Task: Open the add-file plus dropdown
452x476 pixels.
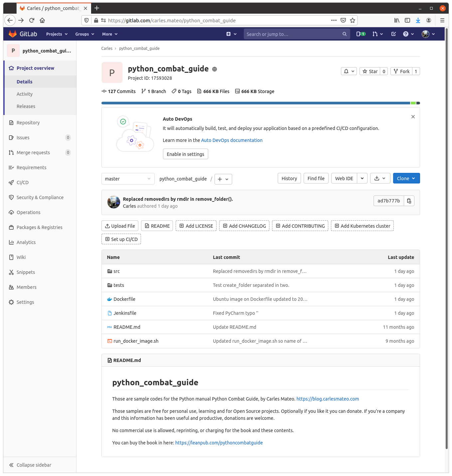Action: pos(223,179)
